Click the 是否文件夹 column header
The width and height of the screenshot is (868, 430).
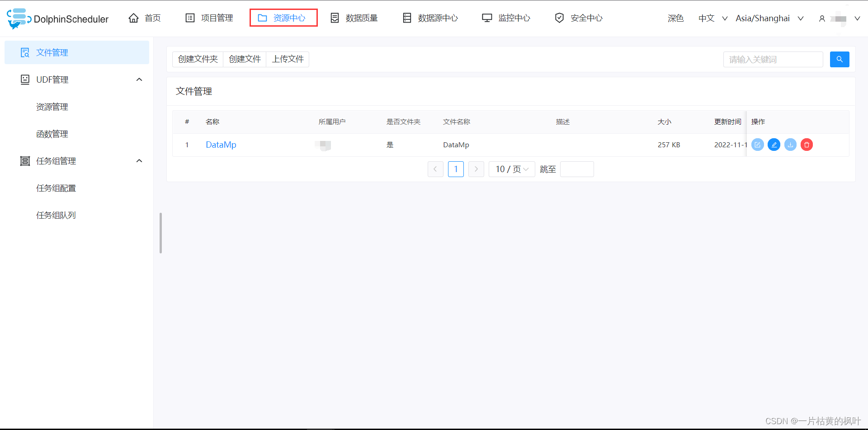[x=403, y=122]
